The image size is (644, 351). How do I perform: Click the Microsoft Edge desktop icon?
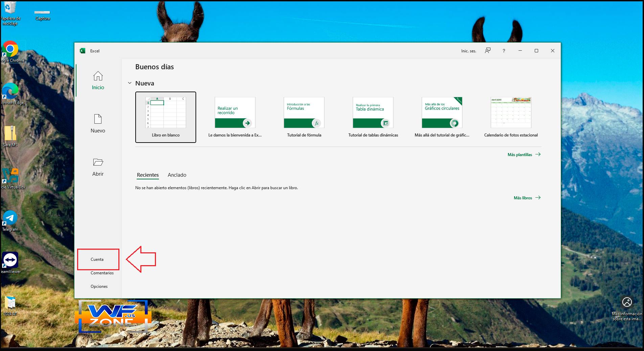[x=10, y=92]
